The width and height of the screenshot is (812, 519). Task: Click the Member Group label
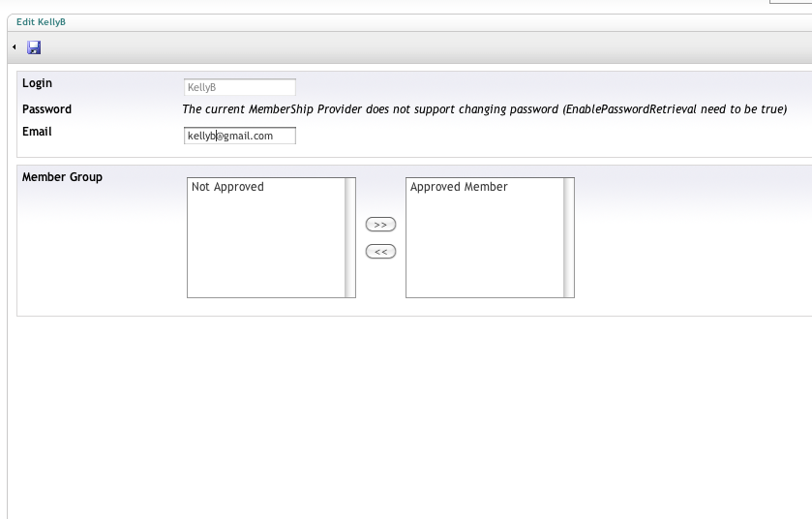(x=62, y=177)
